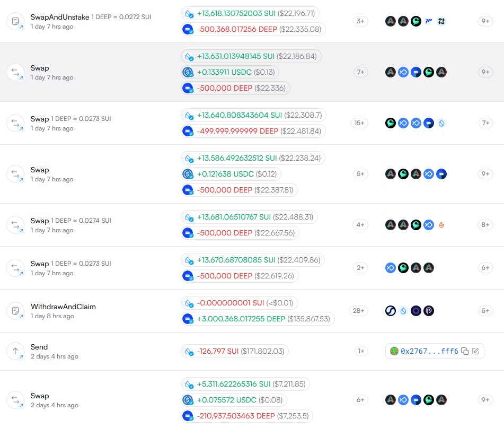Expand the 1+ badge in Send row
504x428 pixels.
(361, 351)
